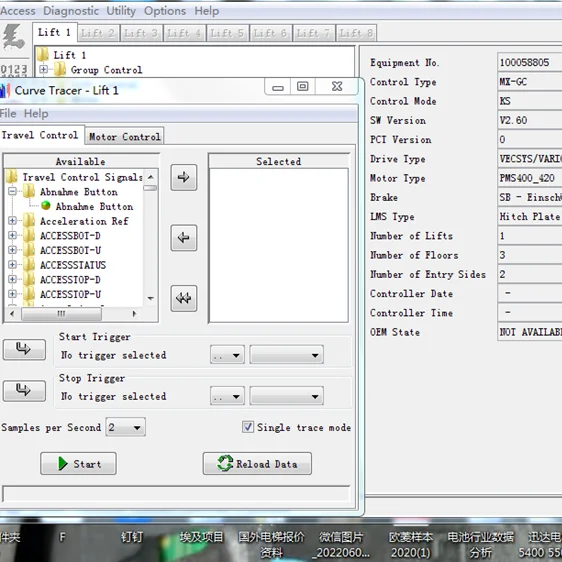Open Start Trigger small operator dropdown

tap(227, 355)
